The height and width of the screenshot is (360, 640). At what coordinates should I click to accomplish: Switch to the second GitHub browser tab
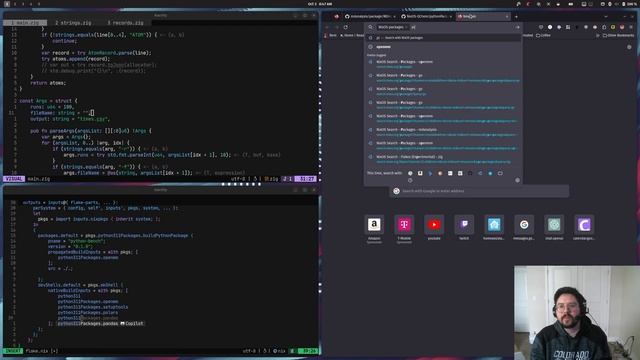pyautogui.click(x=426, y=16)
